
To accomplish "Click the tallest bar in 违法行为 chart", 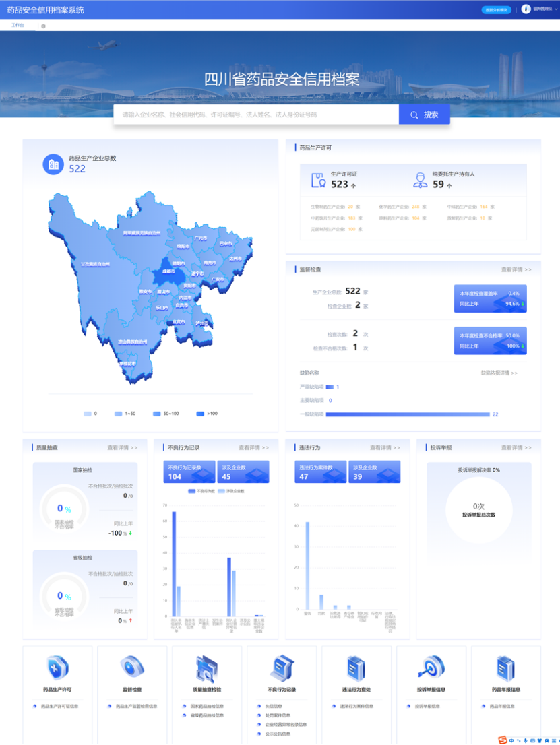I will pos(307,565).
